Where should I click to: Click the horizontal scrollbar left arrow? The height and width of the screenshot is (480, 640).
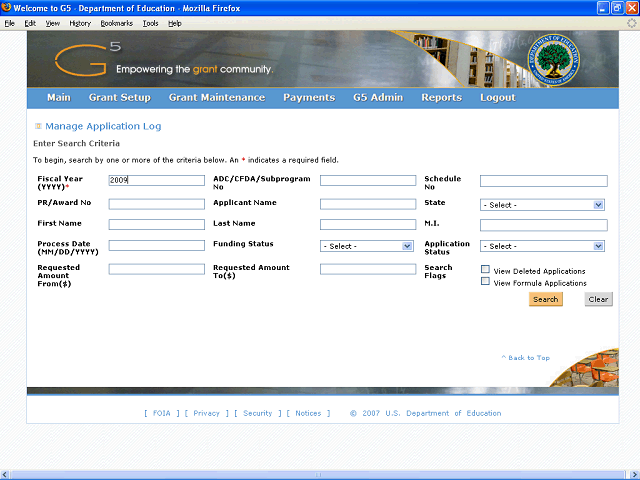5,475
